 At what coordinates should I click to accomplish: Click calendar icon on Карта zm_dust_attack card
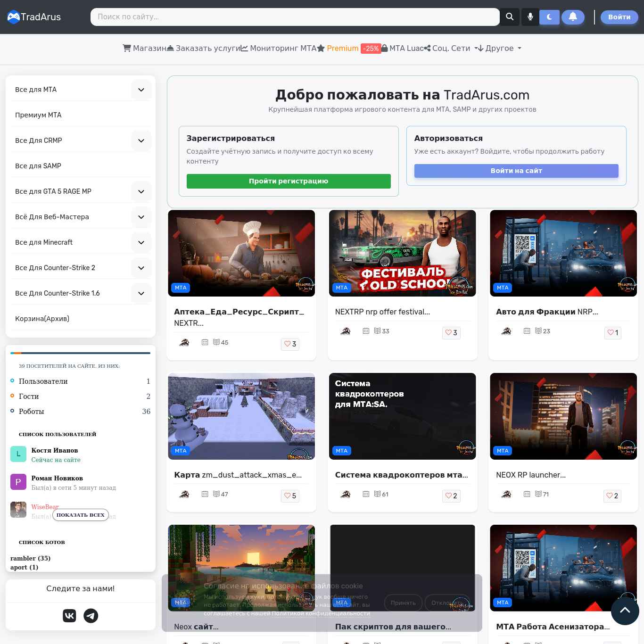click(205, 494)
